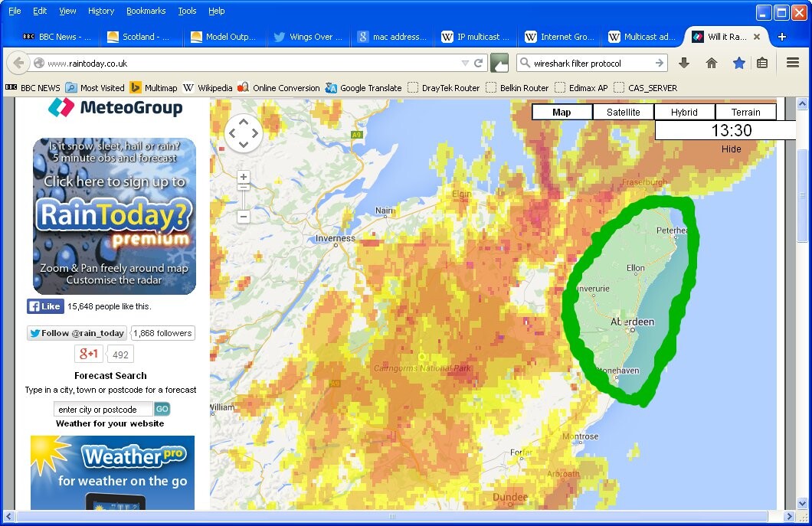Switch to the Internet Gro... tab
The height and width of the screenshot is (526, 812).
point(559,37)
